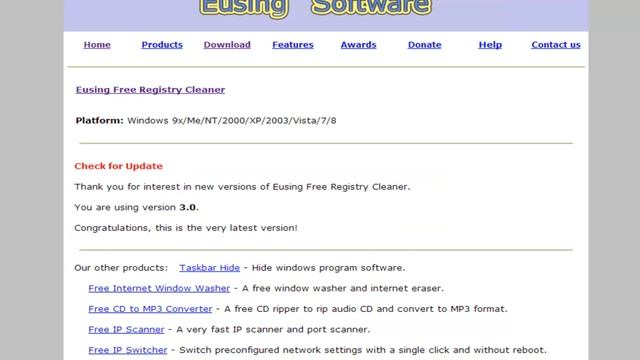
Task: Open the Help link
Action: pyautogui.click(x=490, y=45)
